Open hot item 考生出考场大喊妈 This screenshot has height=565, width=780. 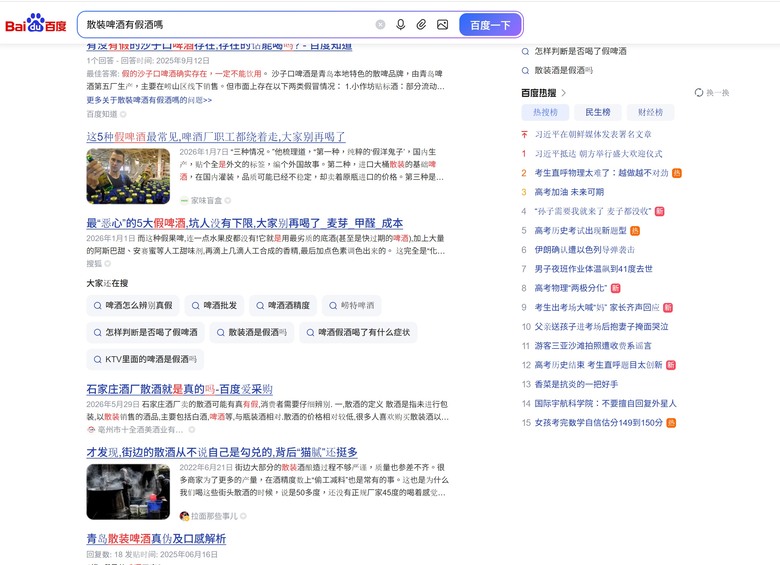pyautogui.click(x=597, y=307)
